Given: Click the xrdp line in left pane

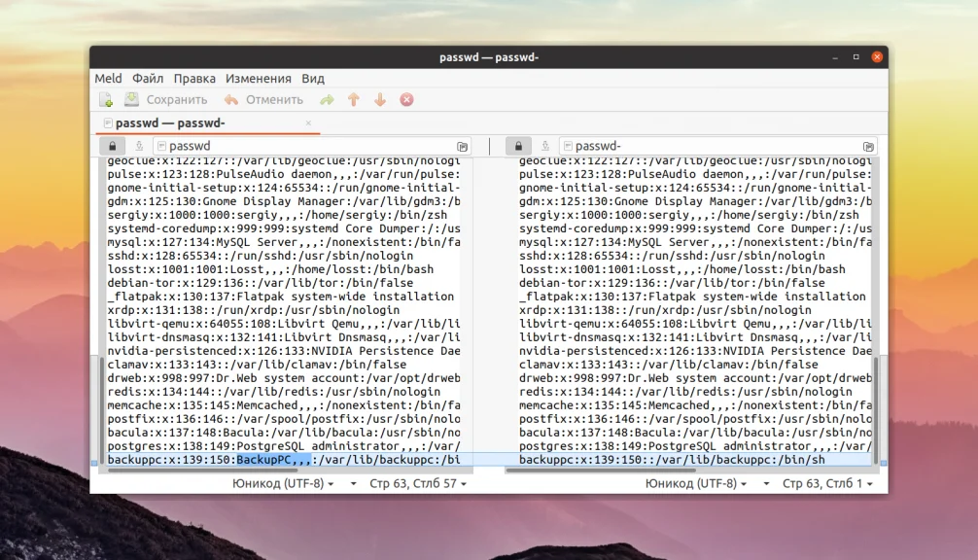Looking at the screenshot, I should pyautogui.click(x=253, y=310).
